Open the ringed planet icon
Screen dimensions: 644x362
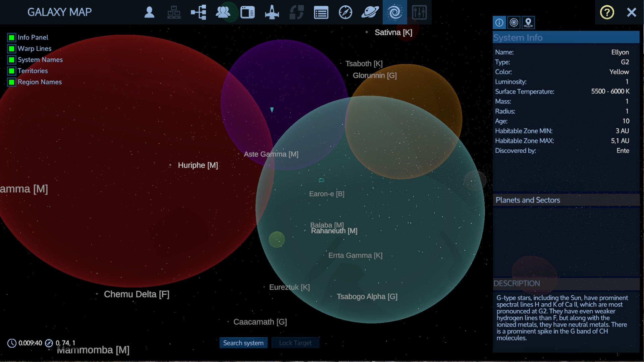pos(370,12)
